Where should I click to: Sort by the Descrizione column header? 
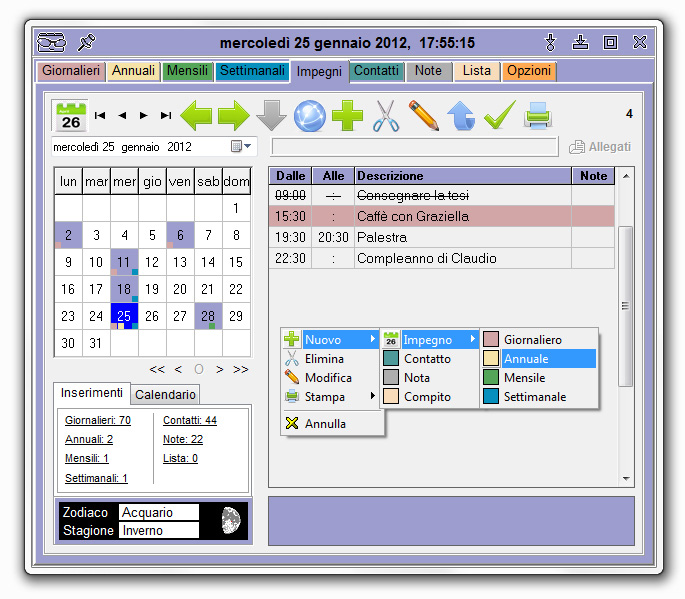tap(463, 176)
